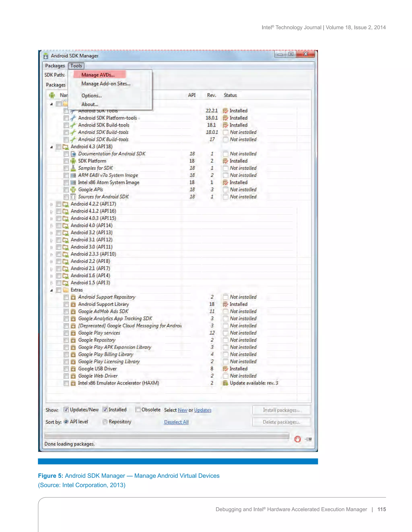The height and width of the screenshot is (532, 412).
Task: Click the Android robot icon in the Name column header
Action: pos(52,95)
